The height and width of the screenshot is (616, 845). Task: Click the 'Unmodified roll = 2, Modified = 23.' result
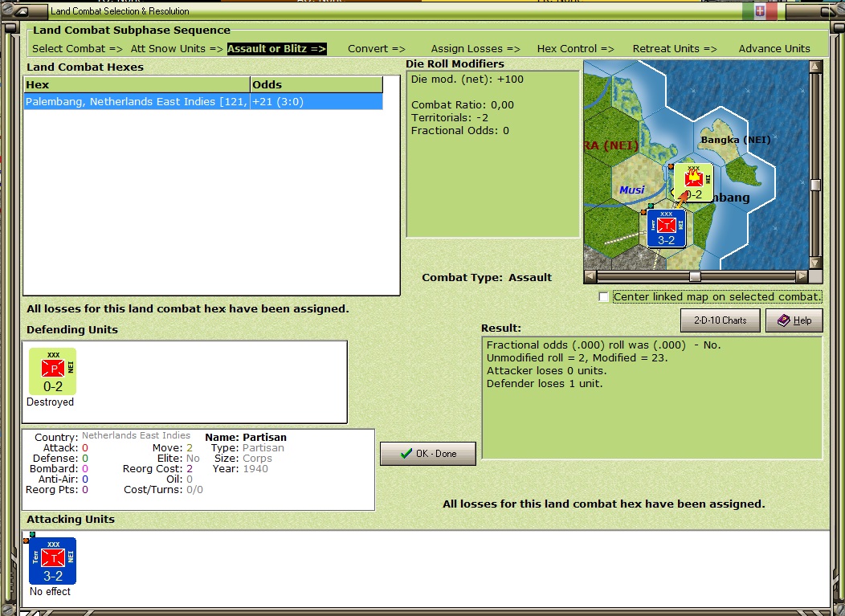coord(577,358)
